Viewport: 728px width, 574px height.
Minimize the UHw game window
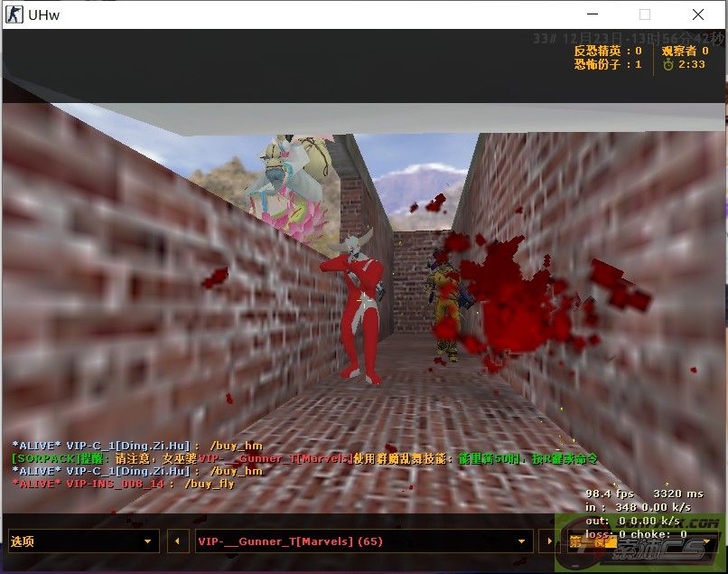[x=593, y=14]
